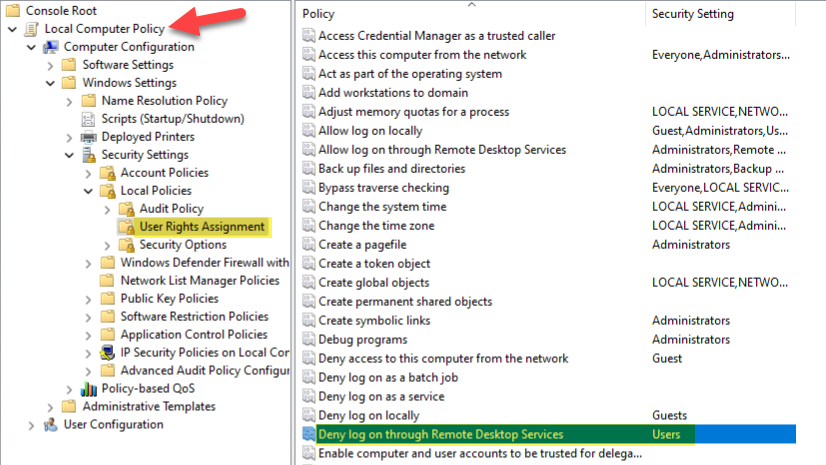This screenshot has height=465, width=826.
Task: Expand the Policy-based QoS node
Action: 69,389
